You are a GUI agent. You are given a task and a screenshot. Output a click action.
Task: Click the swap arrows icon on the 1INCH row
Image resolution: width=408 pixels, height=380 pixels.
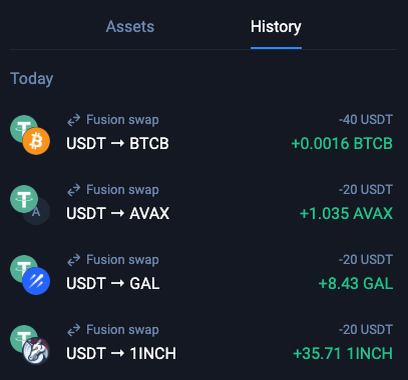(x=74, y=330)
